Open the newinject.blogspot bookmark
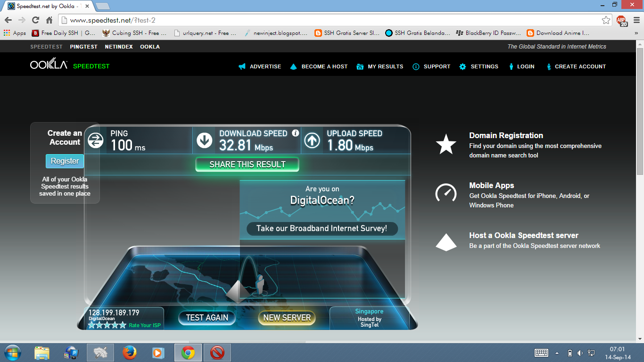Screen dimensions: 644x362 276,33
